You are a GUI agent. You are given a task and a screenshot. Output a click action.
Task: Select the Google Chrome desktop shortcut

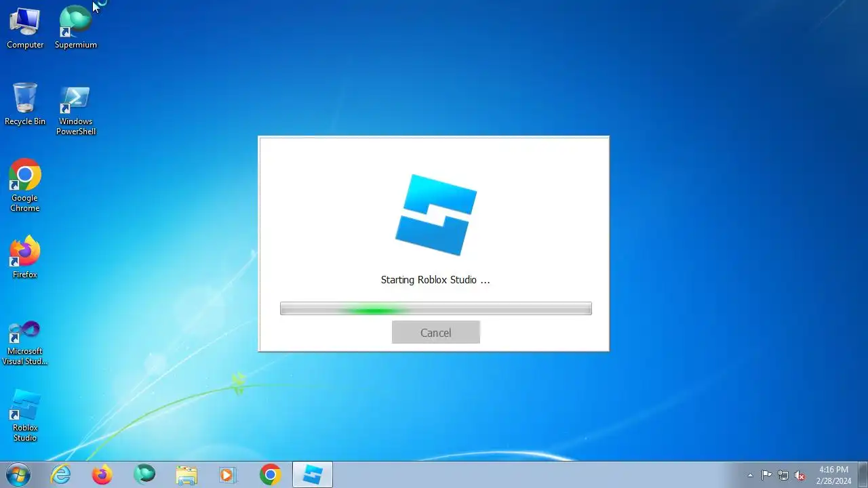(x=25, y=186)
